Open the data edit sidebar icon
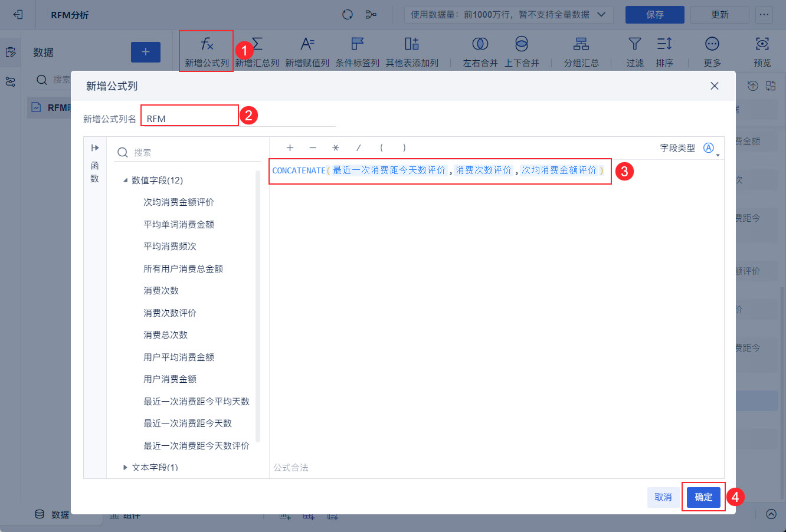 pos(11,52)
